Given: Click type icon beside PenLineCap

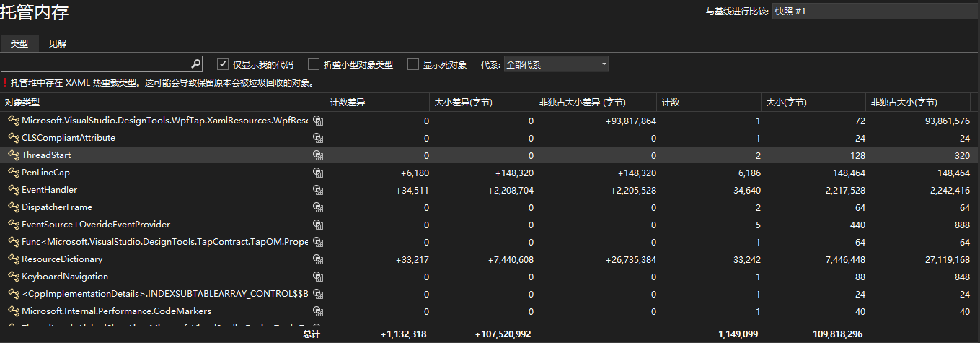Looking at the screenshot, I should [13, 173].
